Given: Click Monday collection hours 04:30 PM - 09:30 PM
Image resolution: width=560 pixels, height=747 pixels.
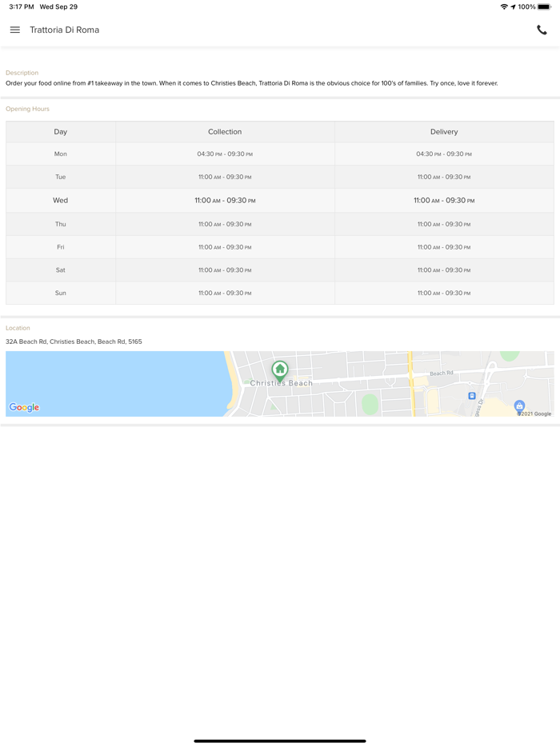Looking at the screenshot, I should [225, 154].
